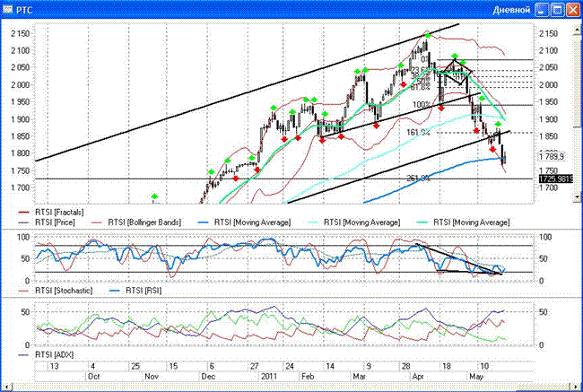
Task: Click the PTC window title bar icon
Action: click(x=7, y=9)
